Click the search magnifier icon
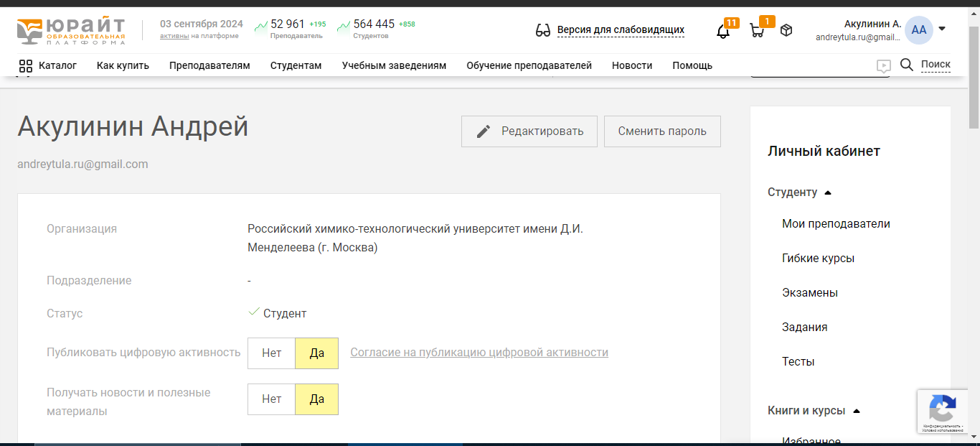 click(907, 65)
